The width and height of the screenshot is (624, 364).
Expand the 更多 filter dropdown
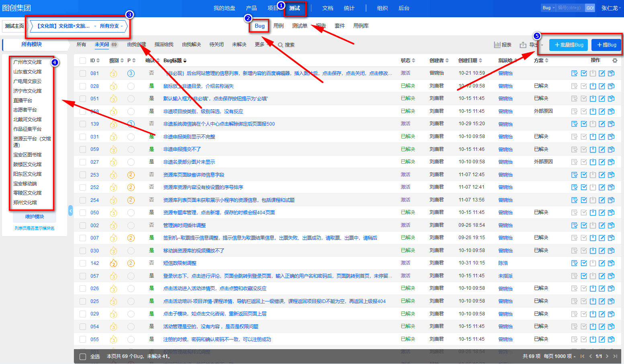pos(261,45)
